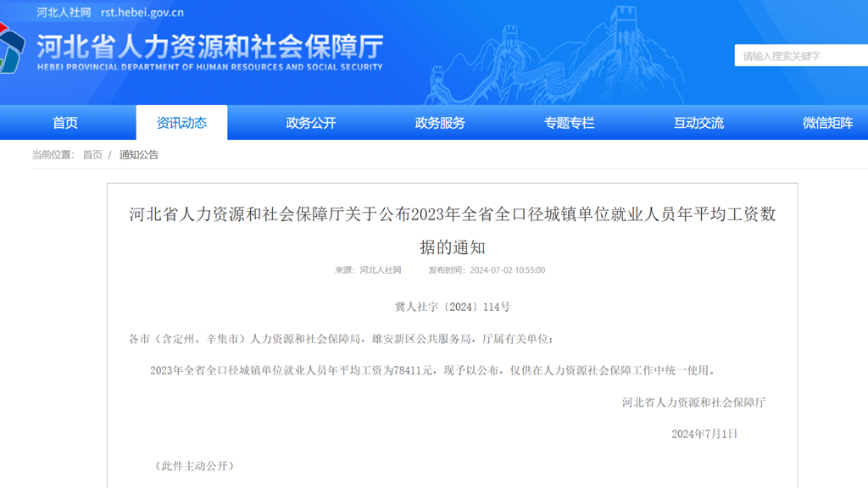This screenshot has height=488, width=868.
Task: Click the article headline about 2023年平均工资
Action: pyautogui.click(x=453, y=230)
